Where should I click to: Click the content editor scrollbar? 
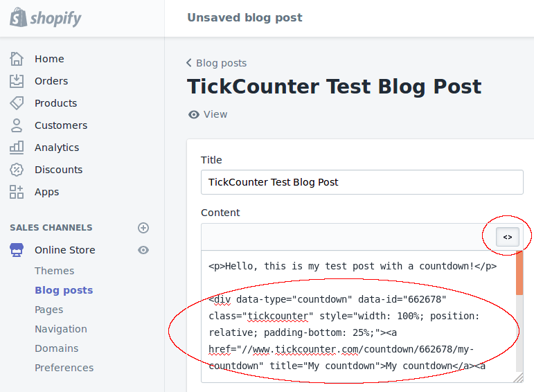(519, 291)
